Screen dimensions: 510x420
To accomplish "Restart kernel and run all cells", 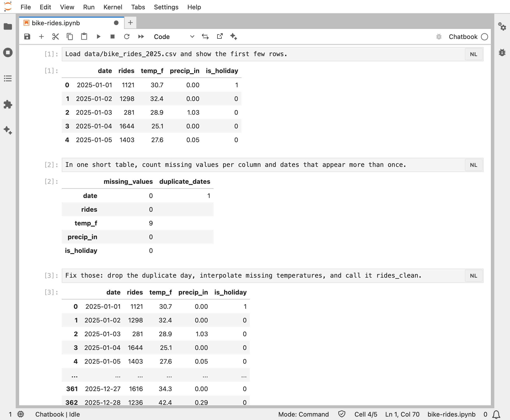I will 141,37.
